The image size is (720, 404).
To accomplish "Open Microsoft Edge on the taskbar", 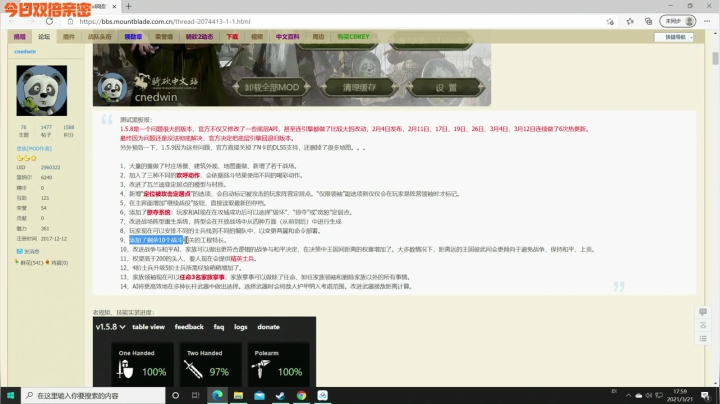I will click(217, 395).
